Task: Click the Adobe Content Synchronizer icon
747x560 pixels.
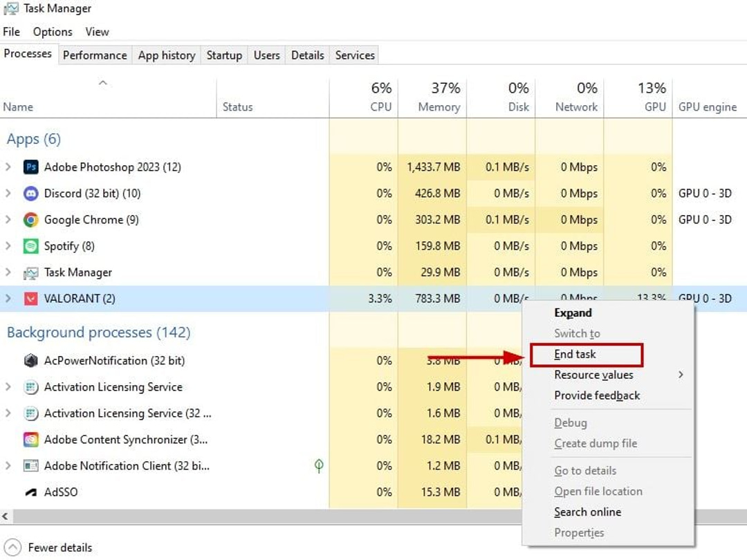Action: pos(30,440)
